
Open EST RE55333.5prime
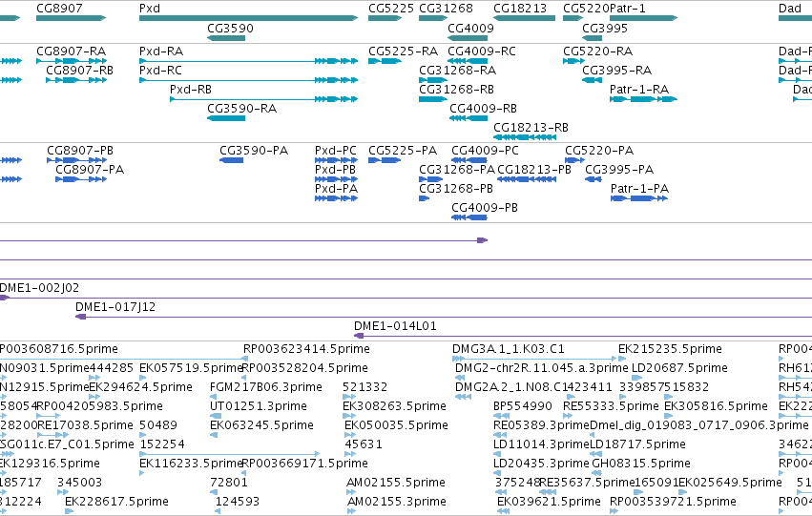(x=611, y=406)
